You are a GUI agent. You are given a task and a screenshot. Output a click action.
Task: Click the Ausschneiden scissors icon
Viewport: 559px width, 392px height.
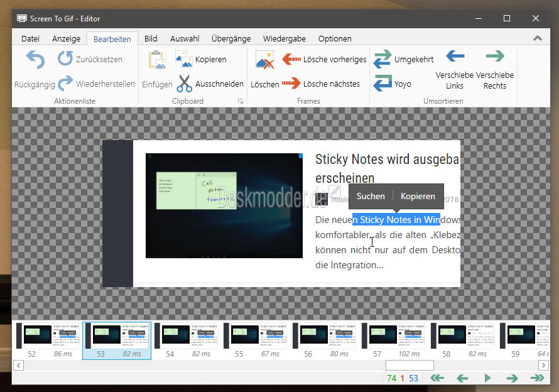click(x=184, y=84)
